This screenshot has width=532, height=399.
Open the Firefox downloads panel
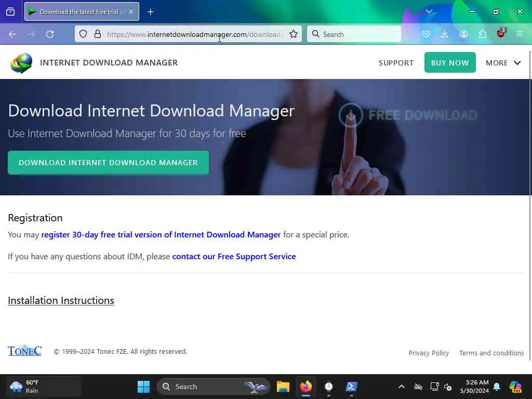pos(445,34)
